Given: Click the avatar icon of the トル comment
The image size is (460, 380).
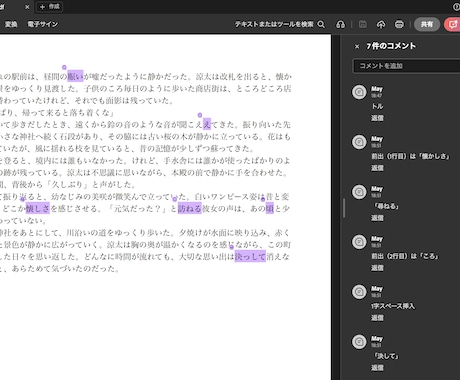Looking at the screenshot, I should tap(359, 92).
